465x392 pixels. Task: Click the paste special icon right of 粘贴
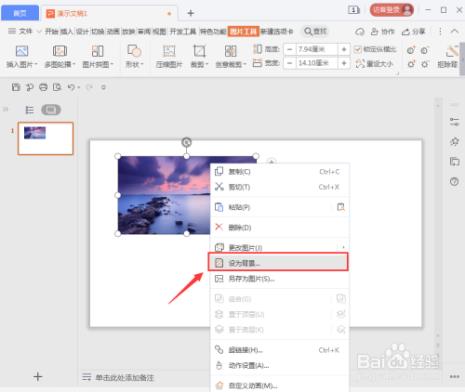(x=341, y=207)
